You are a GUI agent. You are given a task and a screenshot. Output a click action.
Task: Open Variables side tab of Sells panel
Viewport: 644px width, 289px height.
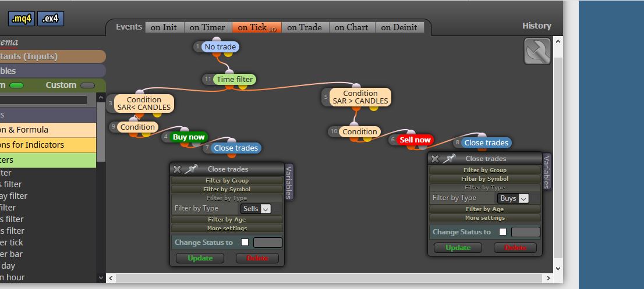(x=289, y=183)
